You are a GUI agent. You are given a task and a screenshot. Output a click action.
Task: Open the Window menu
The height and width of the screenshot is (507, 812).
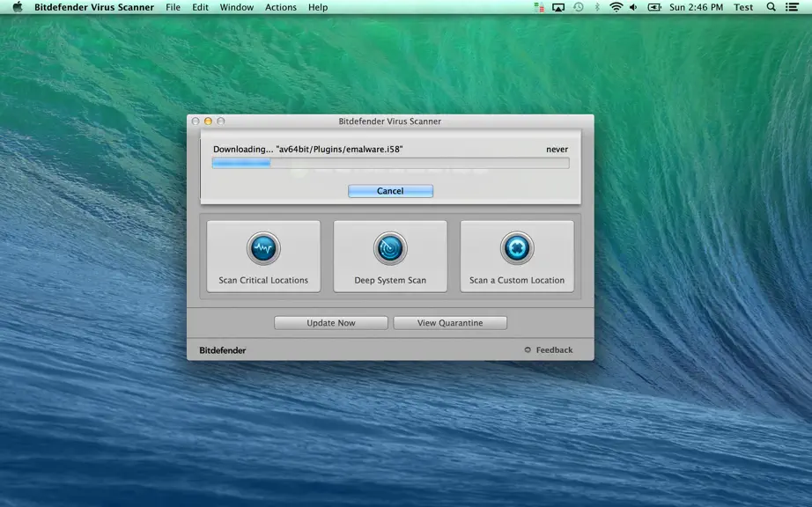pos(237,7)
